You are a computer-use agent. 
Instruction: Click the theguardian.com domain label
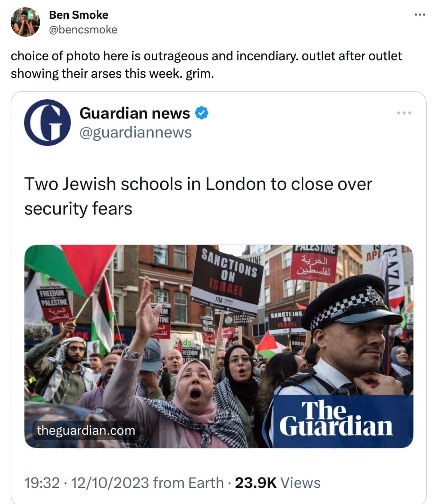(x=86, y=430)
